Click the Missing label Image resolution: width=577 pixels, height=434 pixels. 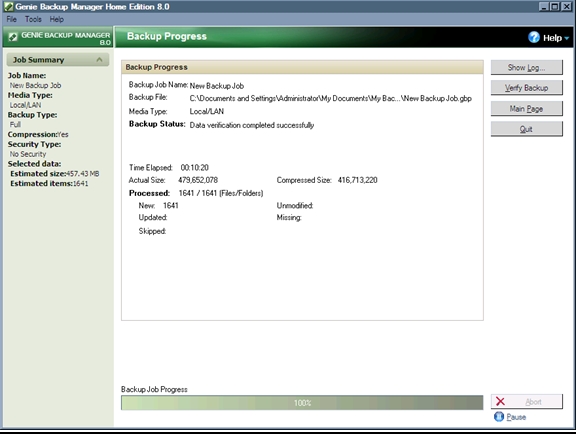tap(289, 218)
